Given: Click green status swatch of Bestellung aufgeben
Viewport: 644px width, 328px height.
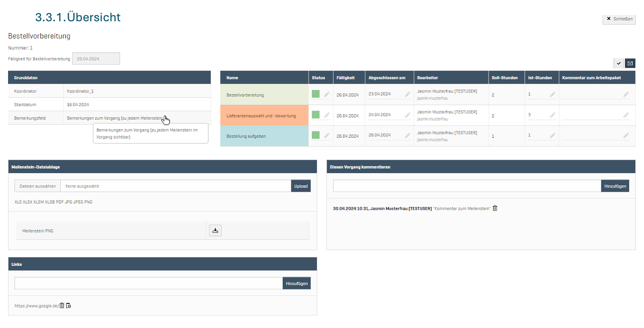Looking at the screenshot, I should coord(315,135).
